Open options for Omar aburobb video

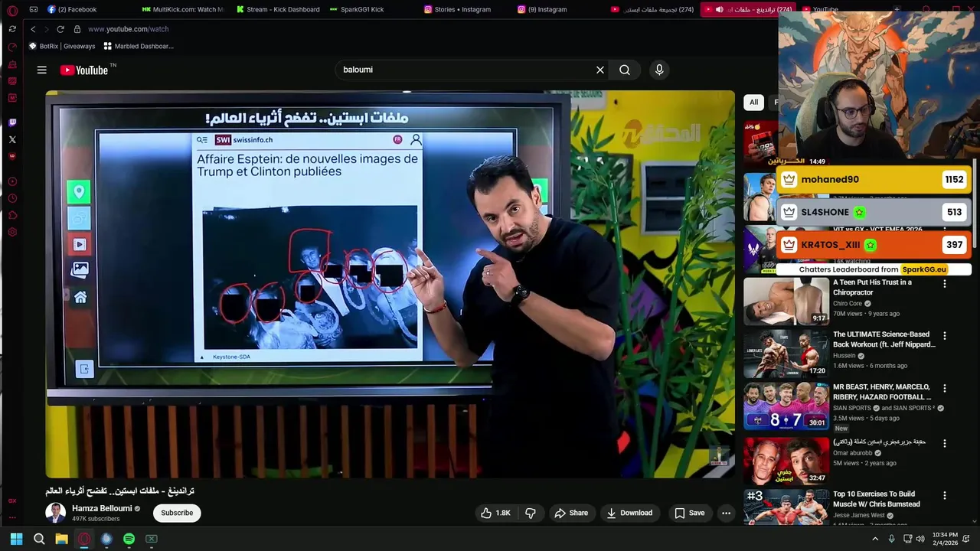coord(944,443)
